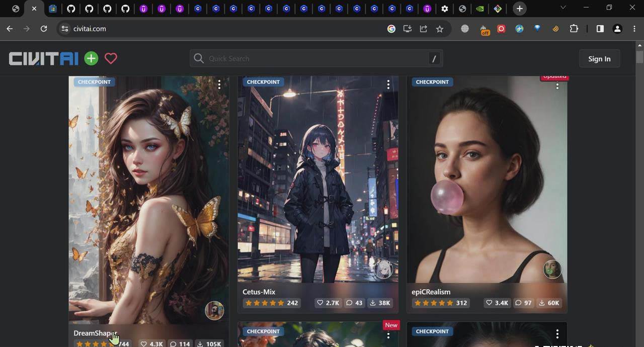644x347 pixels.
Task: Open comments icon on the epiCRealism card
Action: tap(519, 303)
